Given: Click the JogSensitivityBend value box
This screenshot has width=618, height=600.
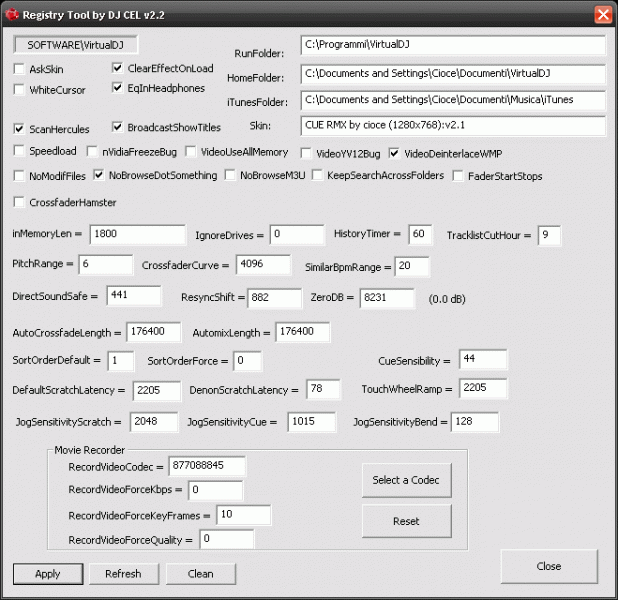Looking at the screenshot, I should 475,422.
